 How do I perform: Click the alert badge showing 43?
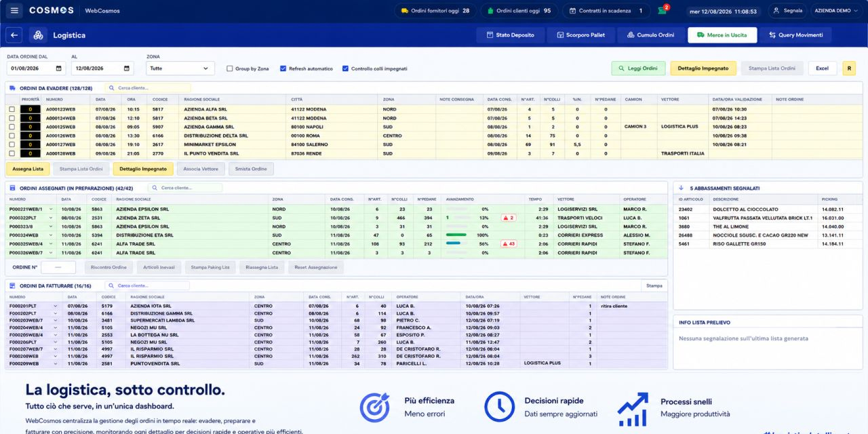(x=509, y=243)
